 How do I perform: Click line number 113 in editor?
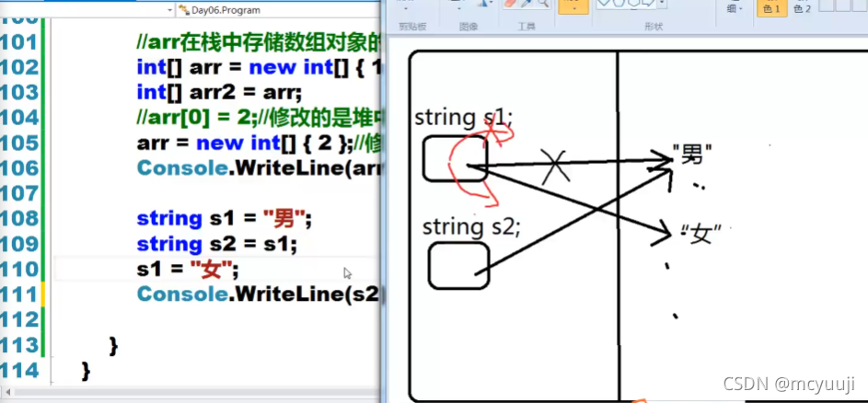pyautogui.click(x=20, y=345)
